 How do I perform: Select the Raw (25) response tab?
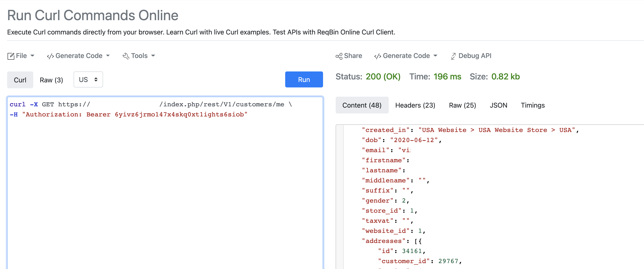462,105
